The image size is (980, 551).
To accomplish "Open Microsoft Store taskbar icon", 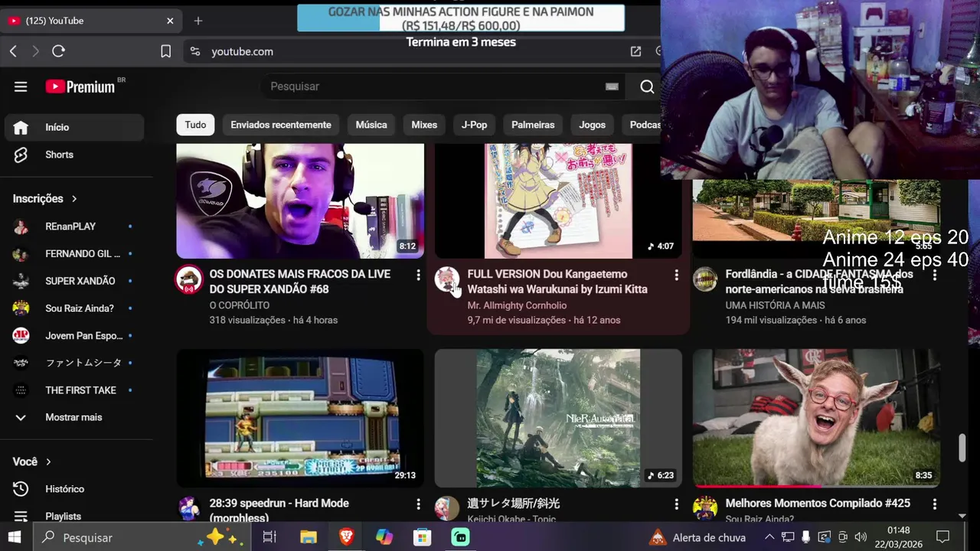I will [423, 537].
